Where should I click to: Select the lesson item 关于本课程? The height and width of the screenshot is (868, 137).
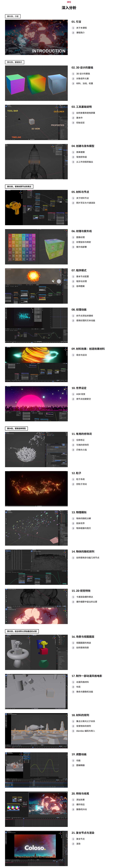(82, 28)
